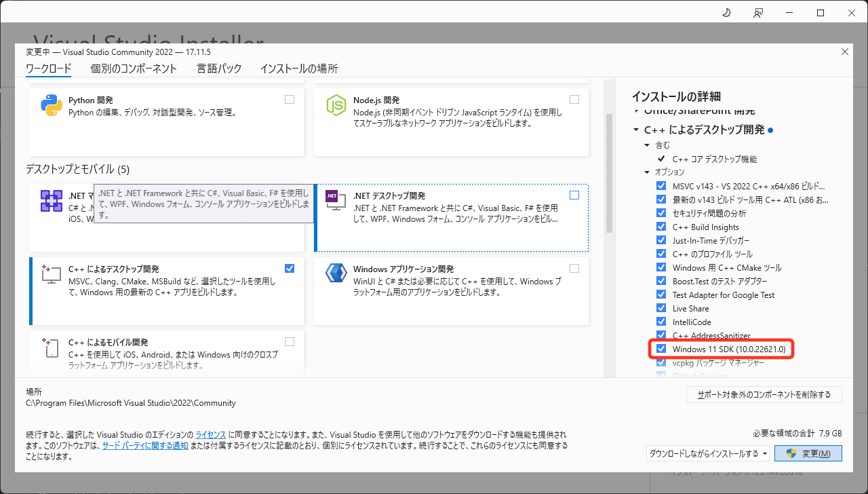Uncheck Just-In-Time デバッガー option
The width and height of the screenshot is (868, 494).
(x=661, y=240)
